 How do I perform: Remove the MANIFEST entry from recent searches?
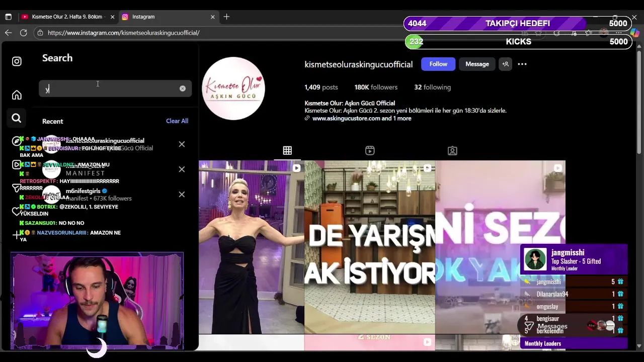tap(182, 169)
